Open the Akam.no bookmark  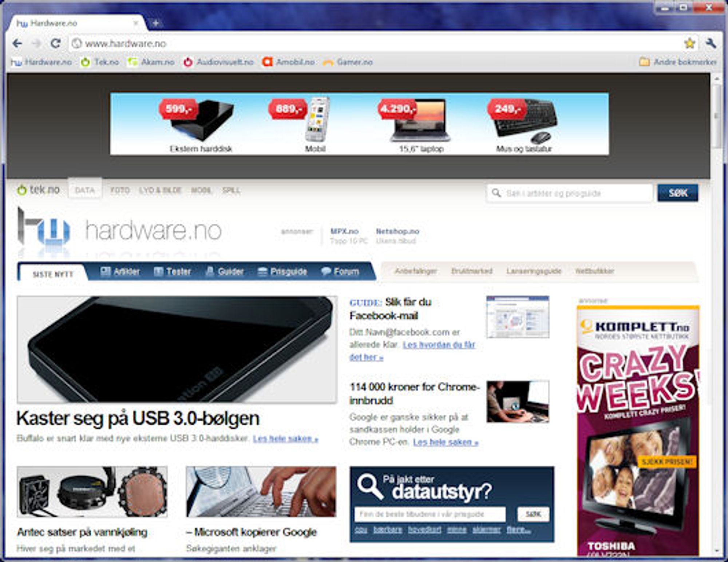(151, 62)
